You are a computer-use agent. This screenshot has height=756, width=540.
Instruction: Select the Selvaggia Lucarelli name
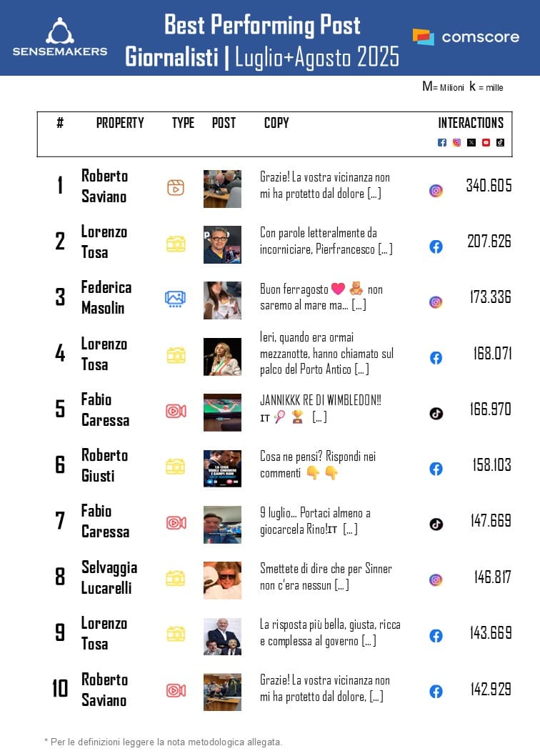pos(109,577)
